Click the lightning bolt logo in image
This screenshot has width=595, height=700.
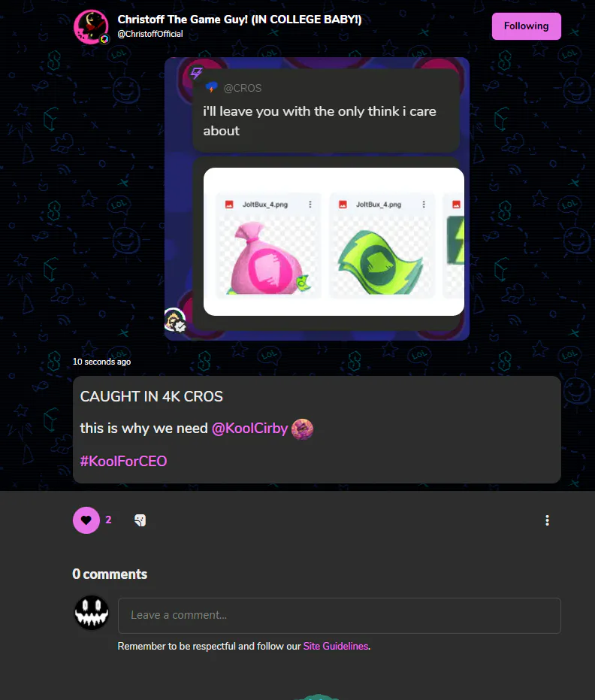197,72
